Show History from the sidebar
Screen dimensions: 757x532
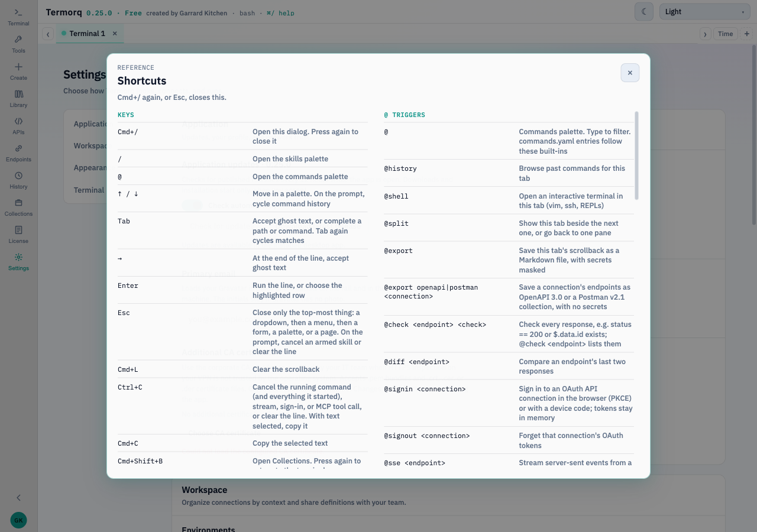tap(18, 180)
